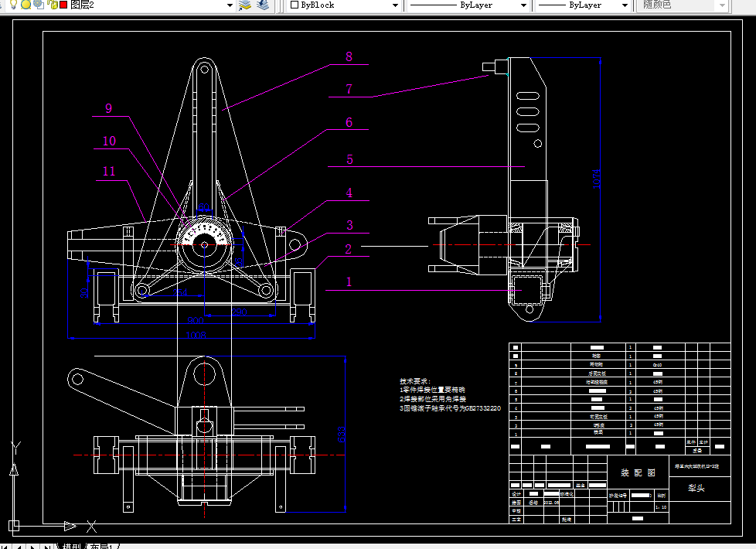Select part balloon number 7
Image resolution: width=756 pixels, height=549 pixels.
(x=349, y=89)
